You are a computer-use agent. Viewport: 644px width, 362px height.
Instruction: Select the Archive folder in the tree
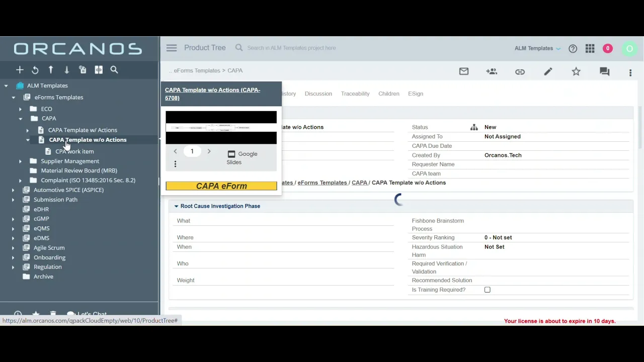43,277
